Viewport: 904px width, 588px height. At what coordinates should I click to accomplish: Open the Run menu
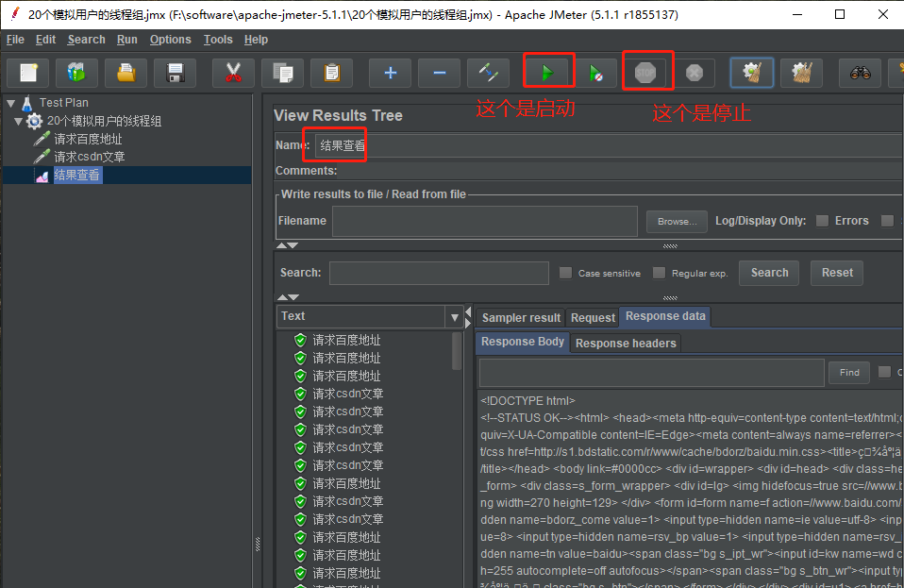click(x=126, y=40)
